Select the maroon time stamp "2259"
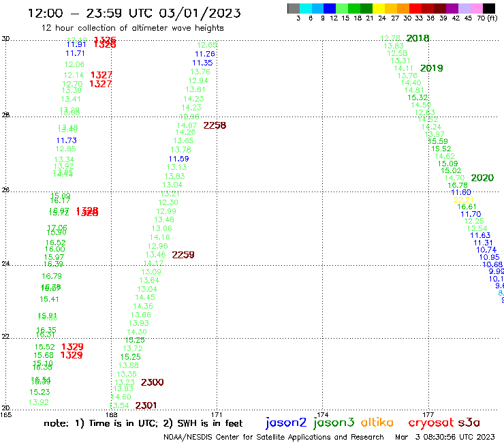The image size is (504, 443). coord(183,255)
